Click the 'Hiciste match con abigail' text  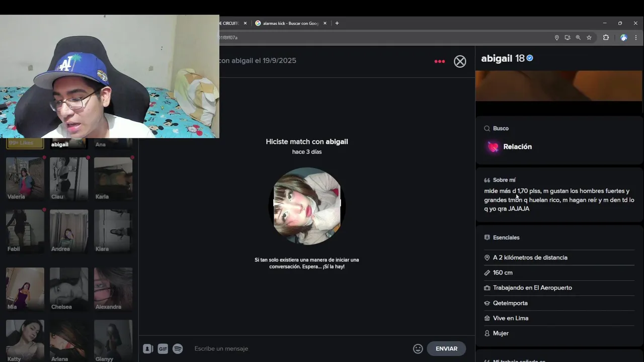307,142
